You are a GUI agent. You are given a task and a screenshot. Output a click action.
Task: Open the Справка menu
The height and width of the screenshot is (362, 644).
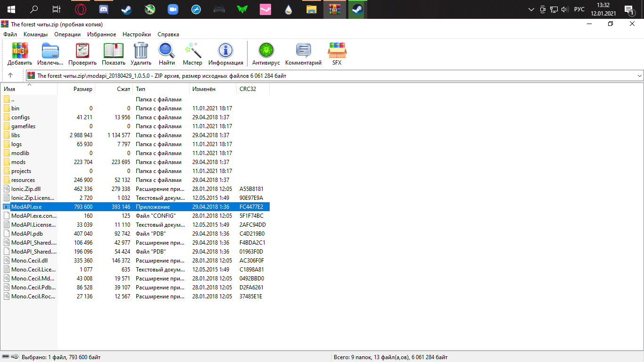[x=168, y=34]
